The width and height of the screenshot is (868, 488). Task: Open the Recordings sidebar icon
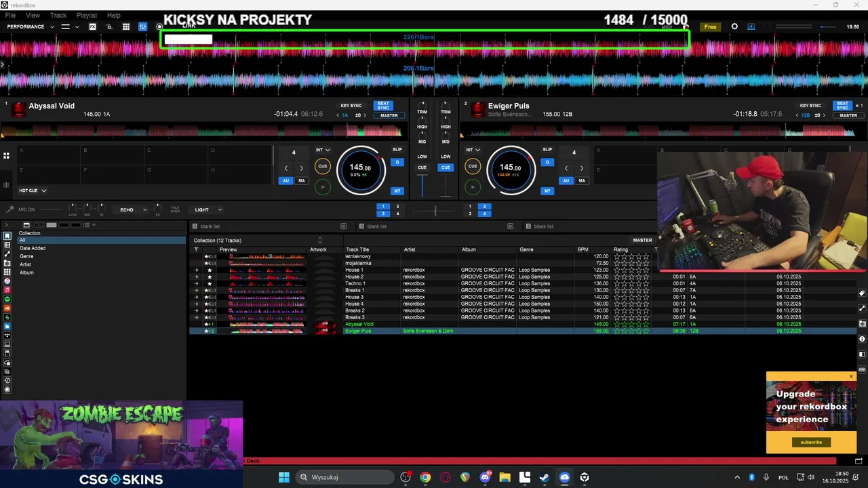(7, 390)
